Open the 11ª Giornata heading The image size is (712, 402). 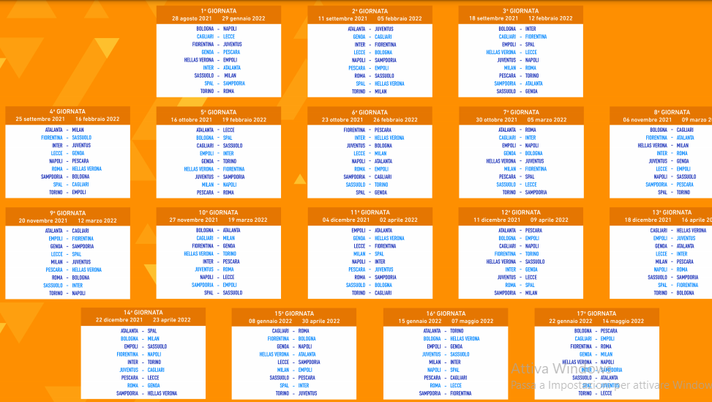tap(370, 212)
